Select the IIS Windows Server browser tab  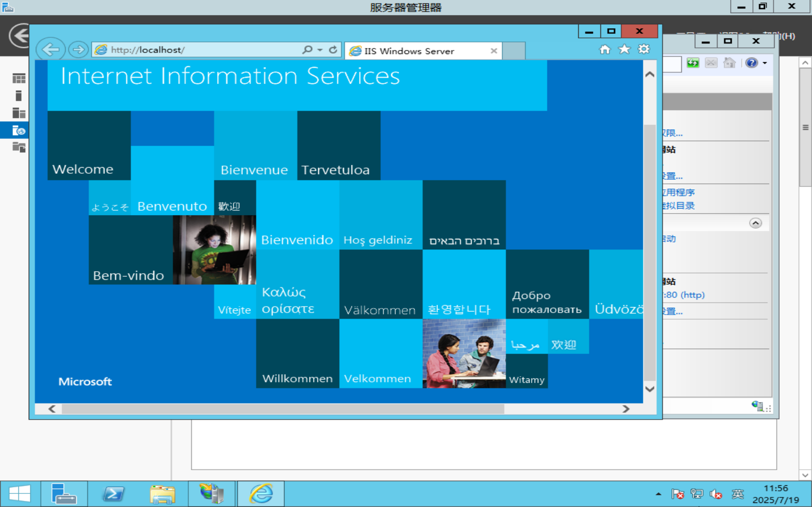point(422,50)
